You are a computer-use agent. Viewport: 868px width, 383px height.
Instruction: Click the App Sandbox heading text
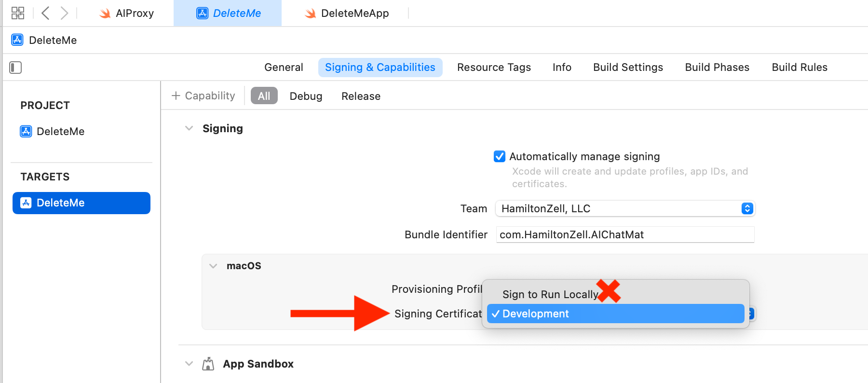point(258,364)
